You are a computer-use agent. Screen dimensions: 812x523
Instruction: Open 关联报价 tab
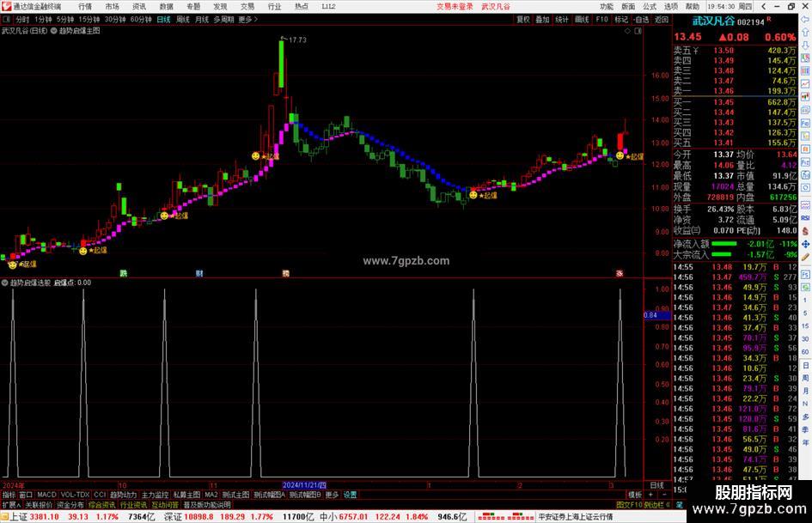[39, 504]
